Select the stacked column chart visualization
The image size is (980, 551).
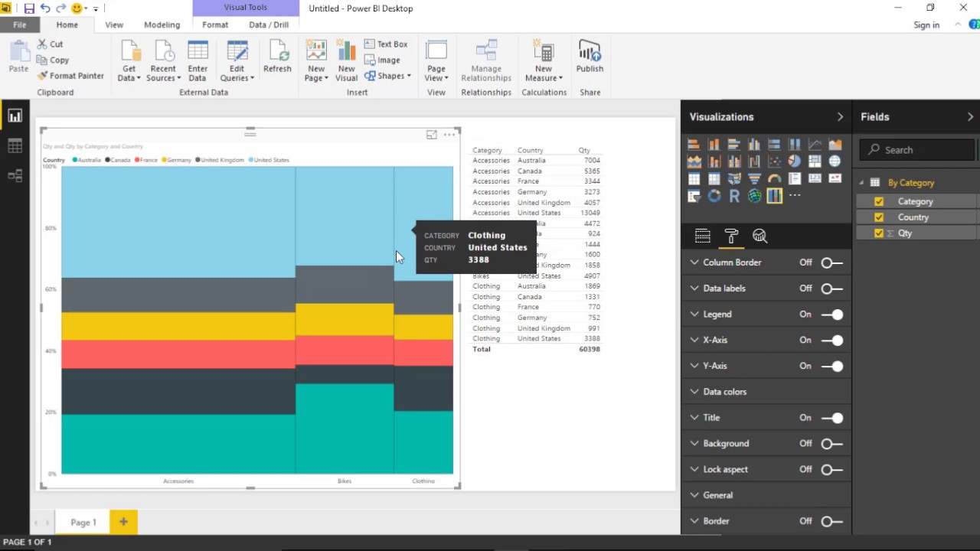(714, 144)
